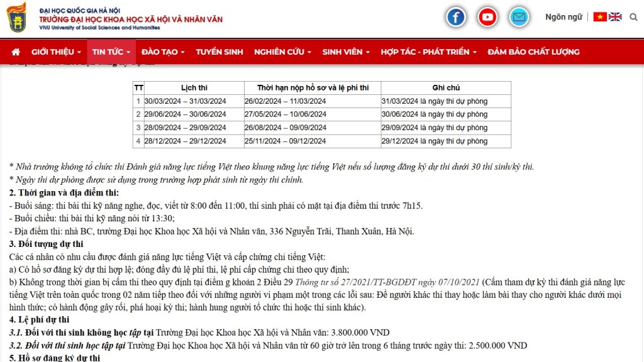Expand the Giới thiệu dropdown menu

click(56, 52)
